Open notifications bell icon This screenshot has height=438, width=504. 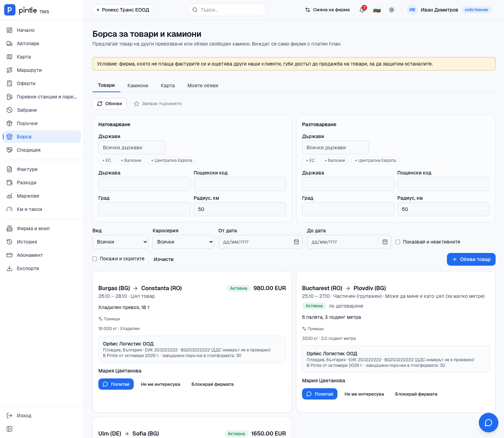(362, 10)
